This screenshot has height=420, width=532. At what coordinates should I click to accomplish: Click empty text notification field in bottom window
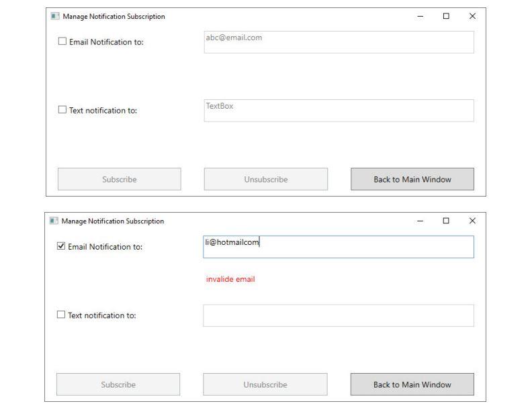pos(339,315)
